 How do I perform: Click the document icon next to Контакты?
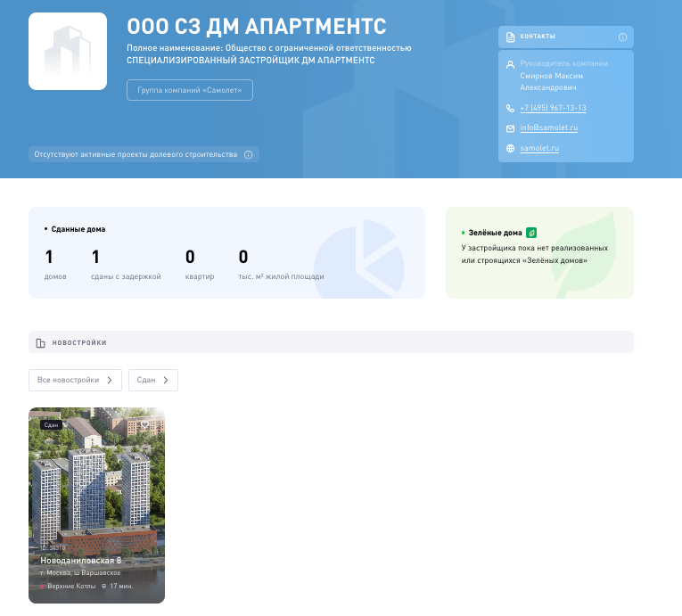(510, 37)
